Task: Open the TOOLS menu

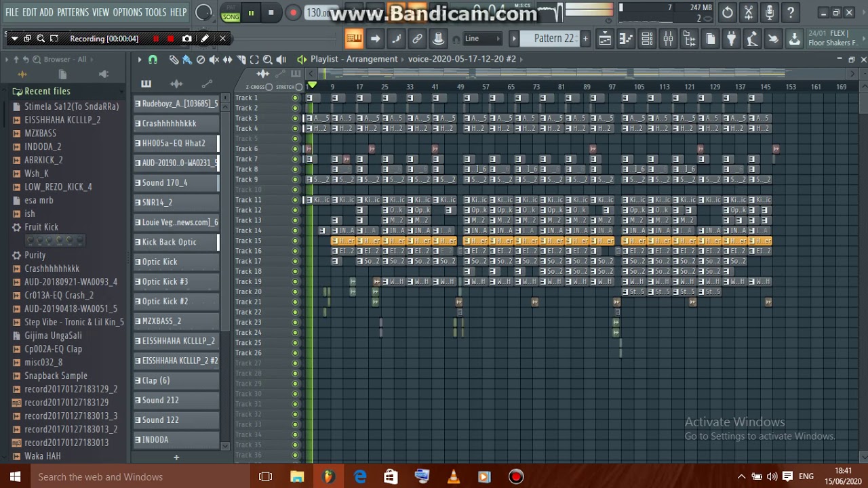Action: click(x=155, y=12)
